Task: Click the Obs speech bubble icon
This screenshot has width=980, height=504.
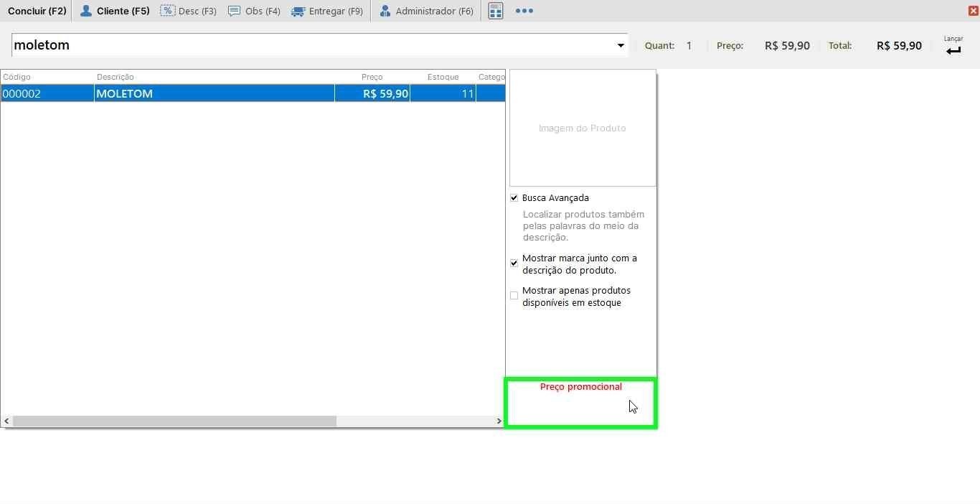Action: [234, 11]
